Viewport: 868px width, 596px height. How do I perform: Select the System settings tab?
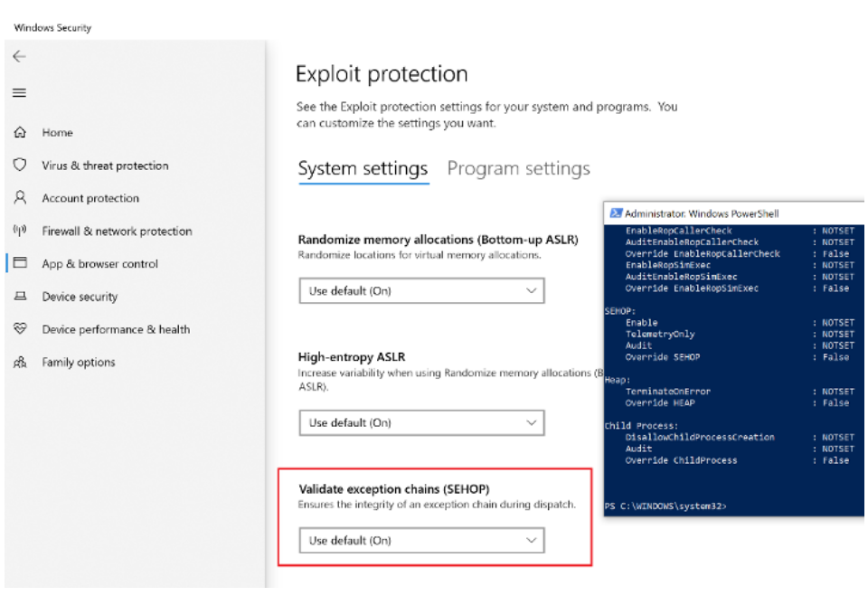363,168
